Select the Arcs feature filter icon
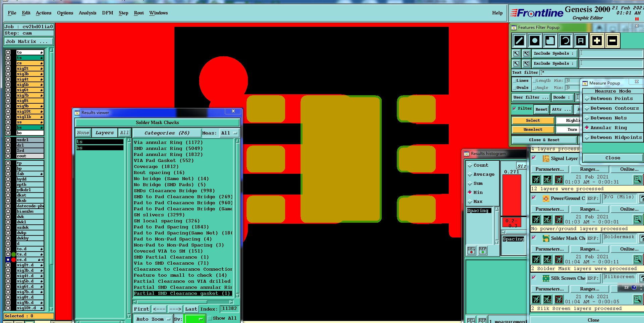644x323 pixels. click(566, 41)
